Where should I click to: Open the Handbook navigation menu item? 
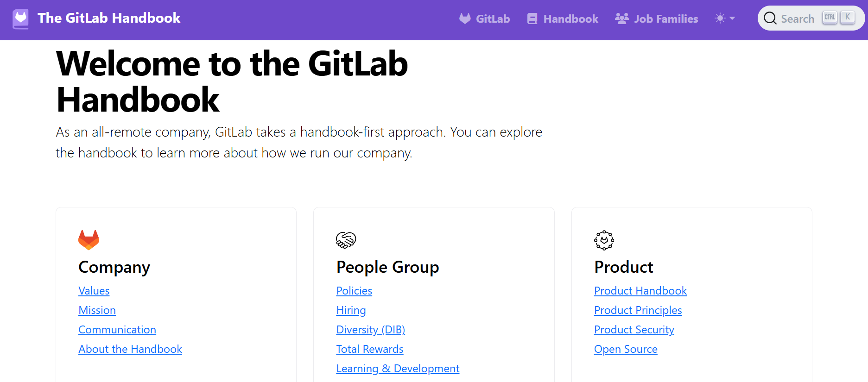(x=570, y=19)
